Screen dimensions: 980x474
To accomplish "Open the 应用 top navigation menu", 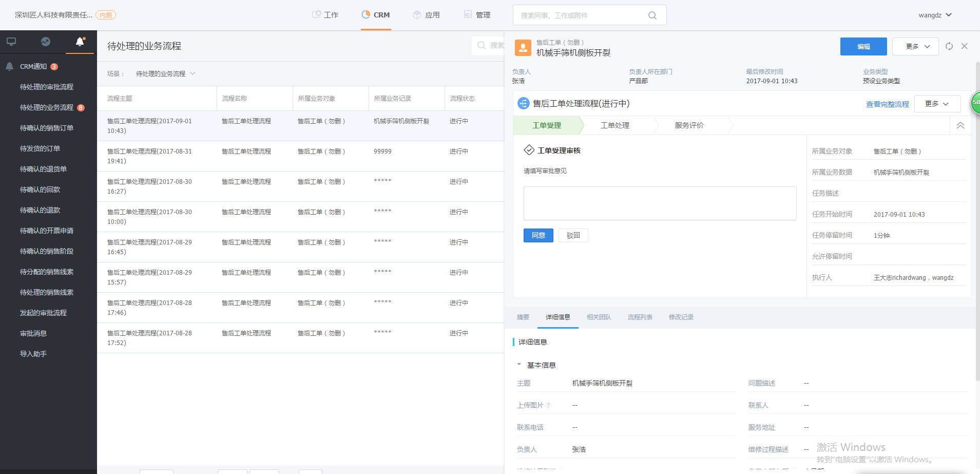I will (427, 15).
